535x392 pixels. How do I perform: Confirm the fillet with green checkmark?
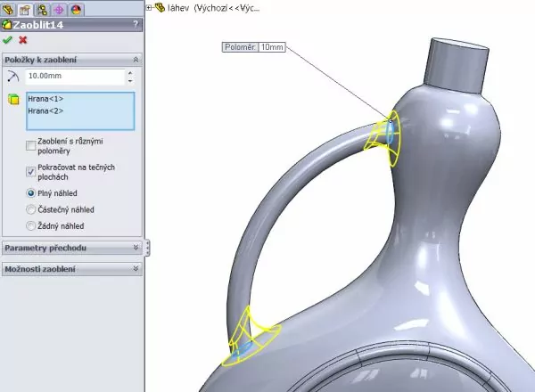8,40
